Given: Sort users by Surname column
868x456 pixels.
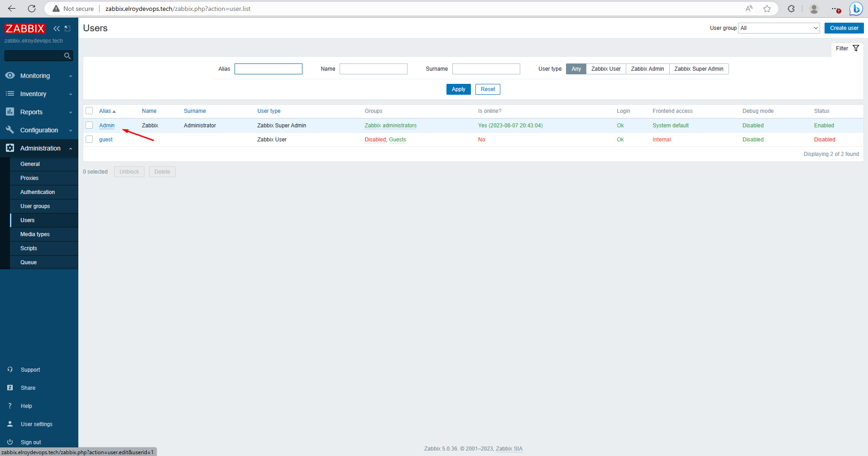Looking at the screenshot, I should 195,111.
